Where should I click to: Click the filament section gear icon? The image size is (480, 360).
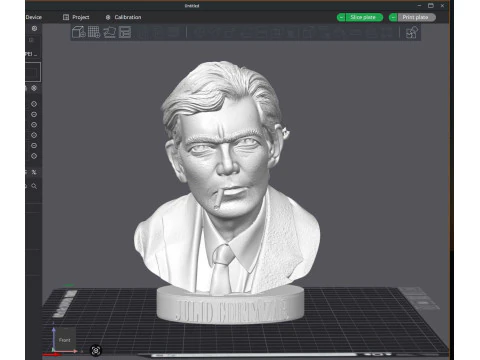click(x=34, y=88)
